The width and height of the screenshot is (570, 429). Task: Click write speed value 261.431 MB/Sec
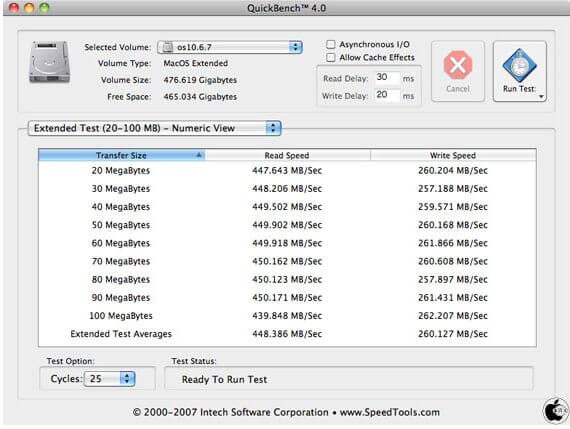click(453, 298)
